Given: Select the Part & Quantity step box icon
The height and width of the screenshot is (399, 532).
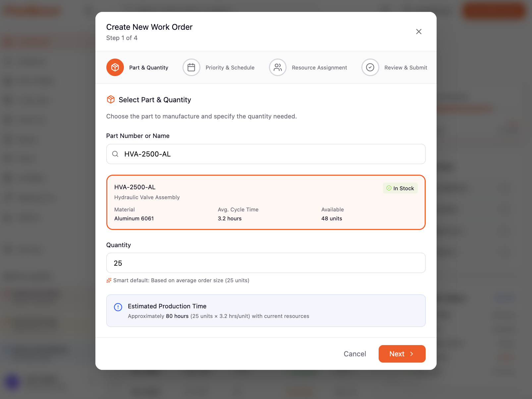Looking at the screenshot, I should click(x=115, y=67).
